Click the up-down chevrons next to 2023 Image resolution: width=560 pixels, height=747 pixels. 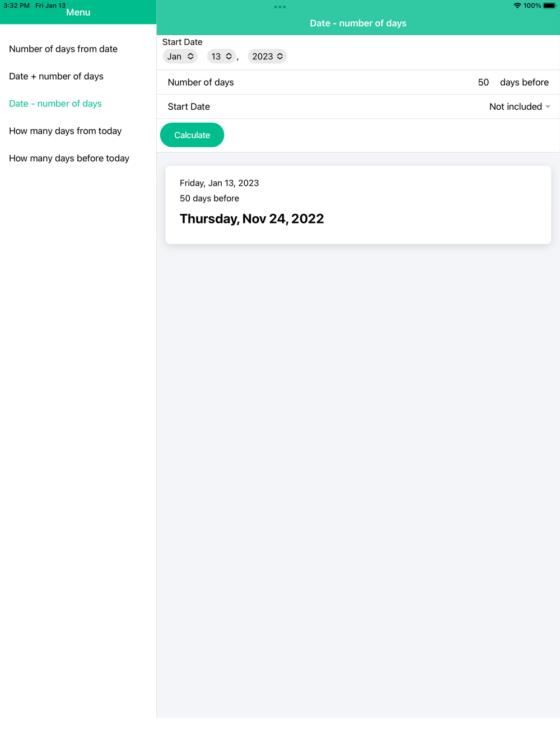coord(280,57)
